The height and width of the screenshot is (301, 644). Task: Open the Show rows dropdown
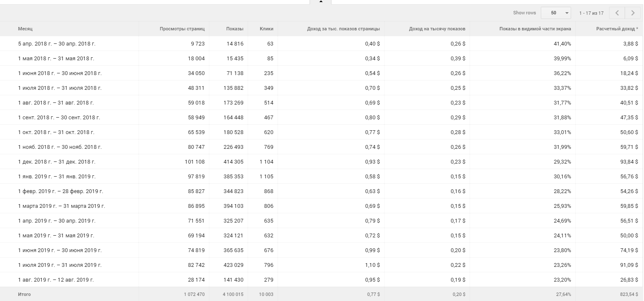556,13
